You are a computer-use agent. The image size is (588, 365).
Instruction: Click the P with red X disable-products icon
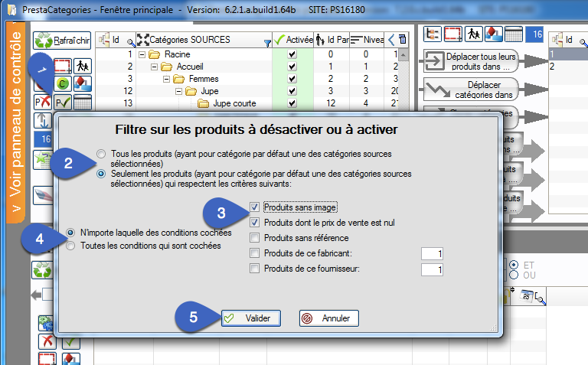(x=42, y=102)
